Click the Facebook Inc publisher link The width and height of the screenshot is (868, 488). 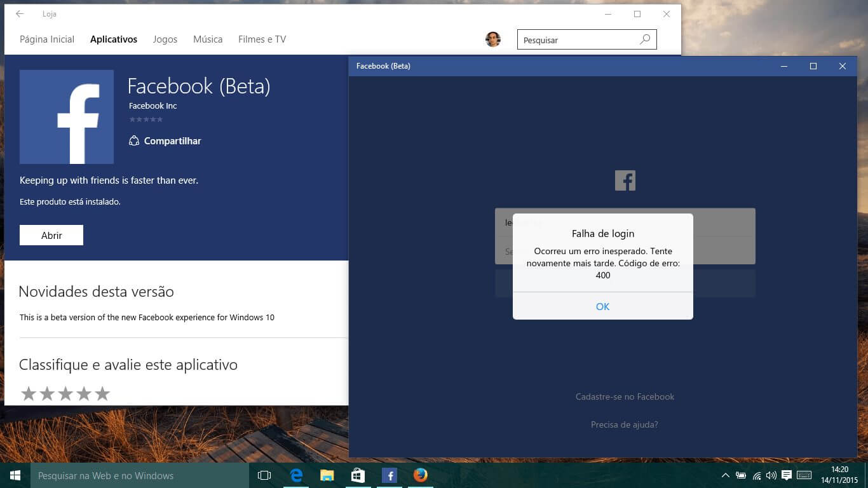click(x=153, y=105)
